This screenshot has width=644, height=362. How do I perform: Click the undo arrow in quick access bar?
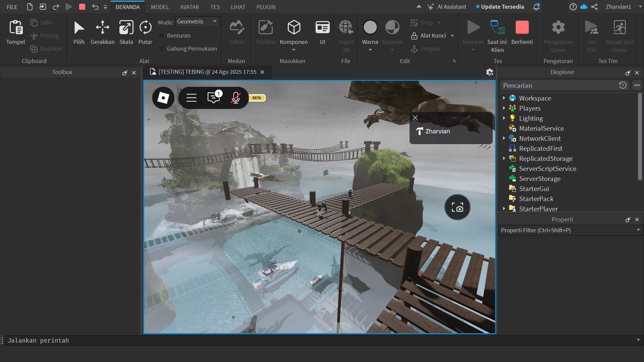tap(95, 7)
